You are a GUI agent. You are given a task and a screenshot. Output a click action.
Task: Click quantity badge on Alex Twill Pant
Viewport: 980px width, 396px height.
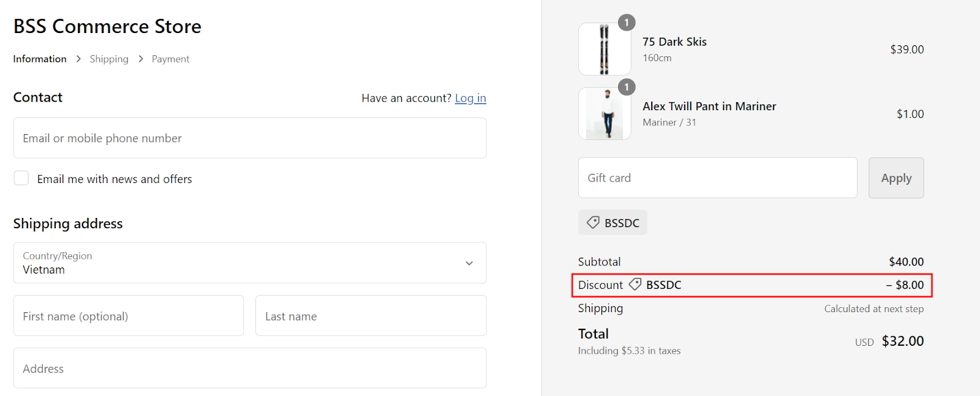click(x=626, y=87)
